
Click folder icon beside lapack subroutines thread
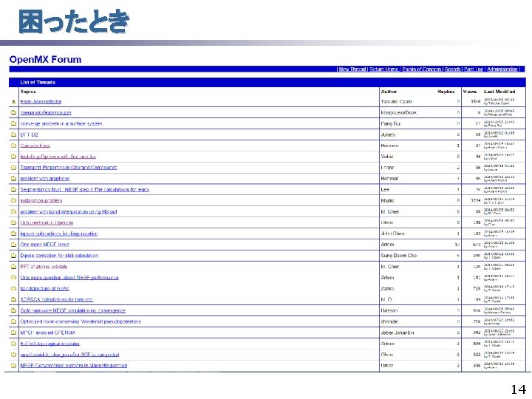[x=13, y=233]
